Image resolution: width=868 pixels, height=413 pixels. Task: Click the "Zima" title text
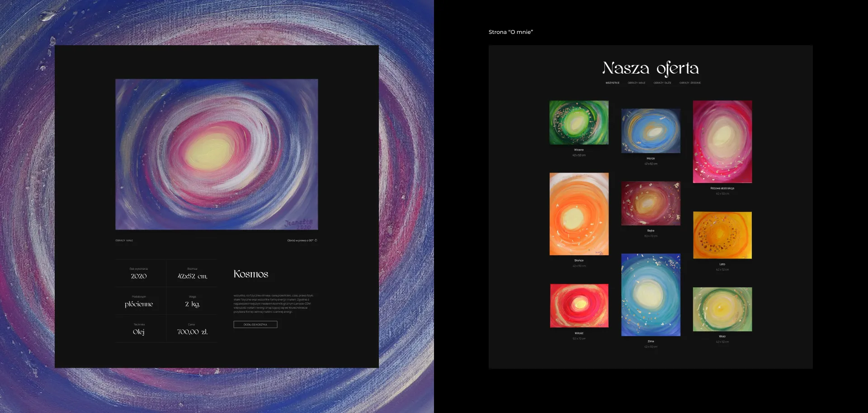click(x=651, y=342)
